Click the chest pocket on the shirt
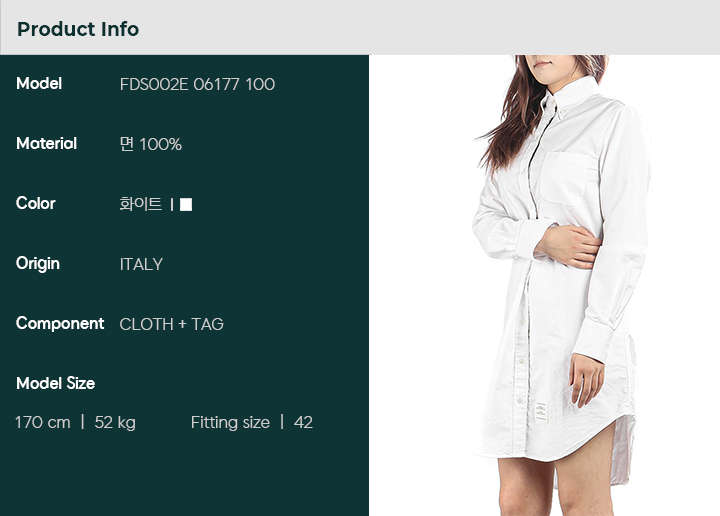720x516 pixels. 566,179
